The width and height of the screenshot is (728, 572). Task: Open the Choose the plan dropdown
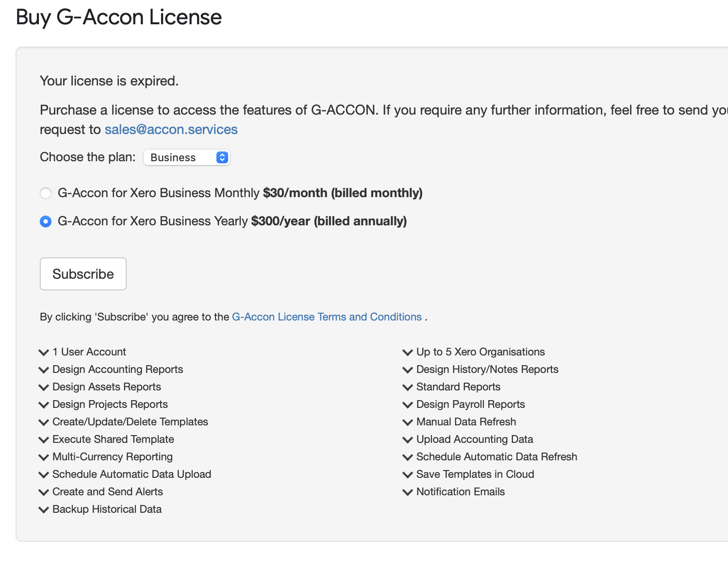pyautogui.click(x=186, y=157)
